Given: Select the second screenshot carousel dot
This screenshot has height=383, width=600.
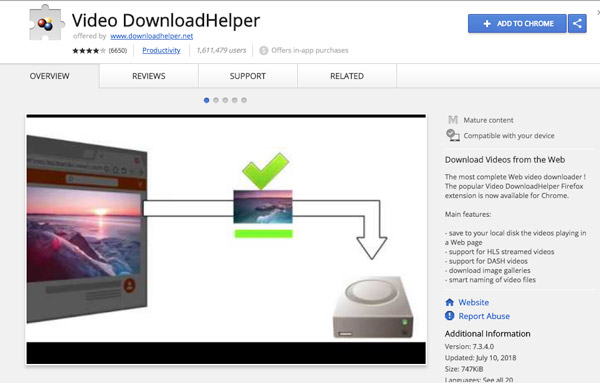Looking at the screenshot, I should tap(216, 100).
